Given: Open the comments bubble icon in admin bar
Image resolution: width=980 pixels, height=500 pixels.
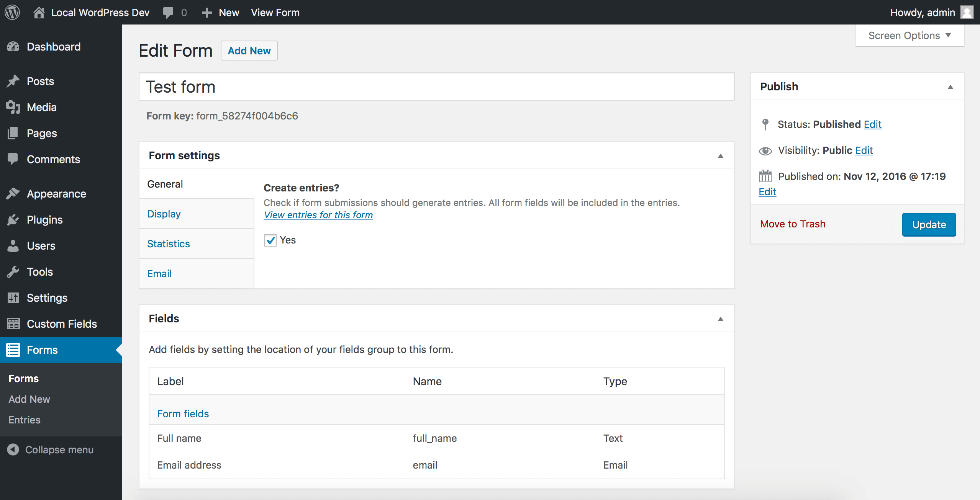Looking at the screenshot, I should [168, 13].
